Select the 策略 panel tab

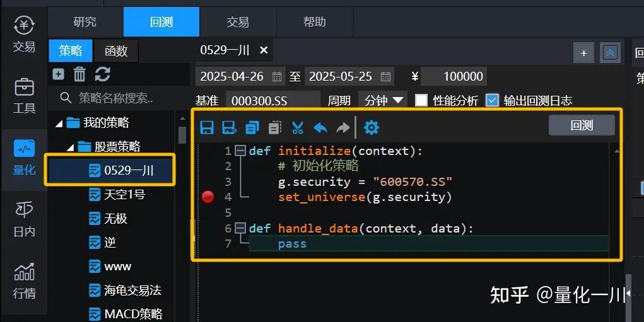coord(71,51)
